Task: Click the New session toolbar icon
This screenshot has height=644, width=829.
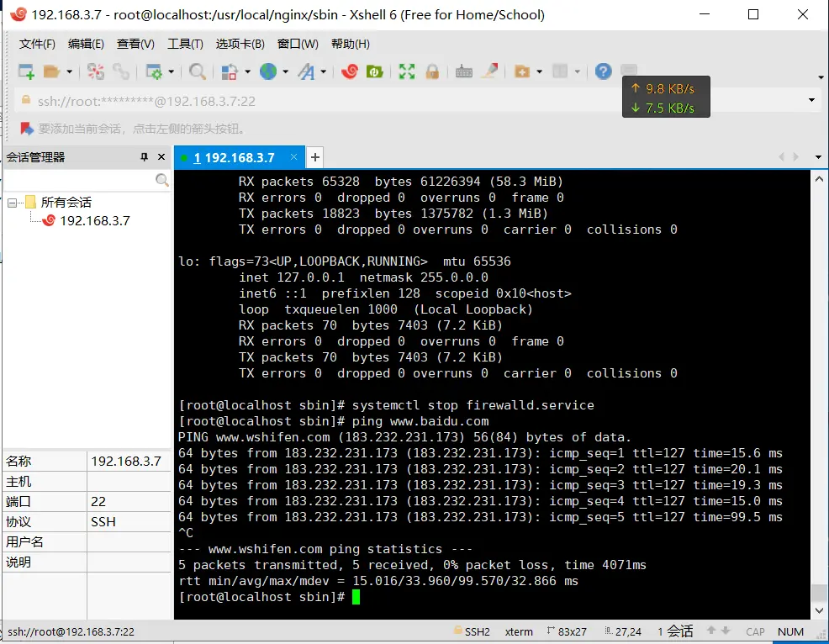Action: click(26, 71)
